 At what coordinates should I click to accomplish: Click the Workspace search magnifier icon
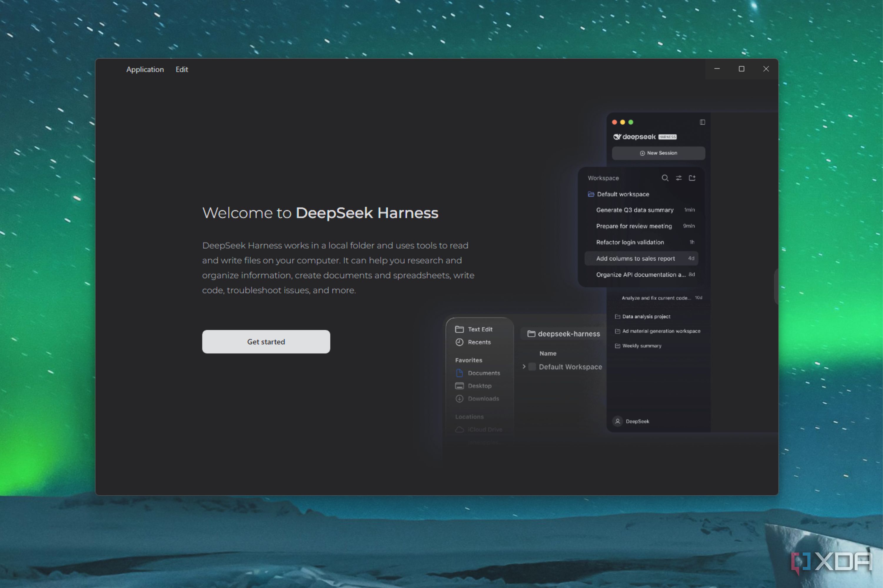point(665,178)
